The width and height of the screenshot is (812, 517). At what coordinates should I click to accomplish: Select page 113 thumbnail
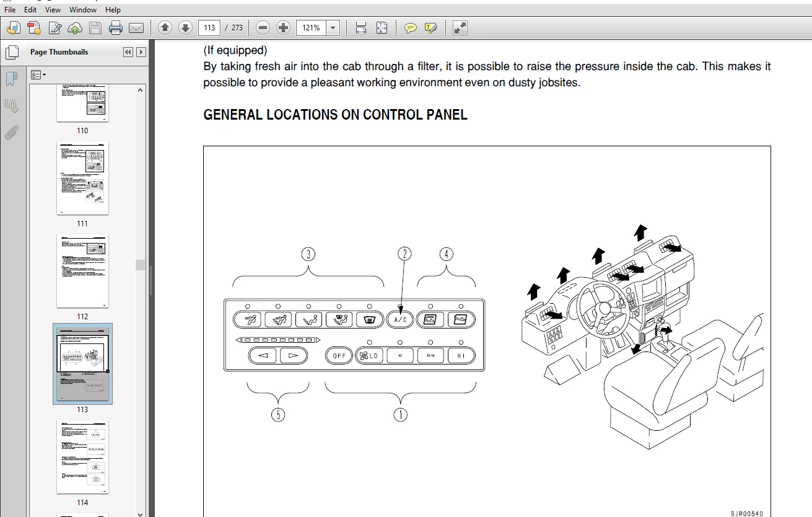[82, 364]
